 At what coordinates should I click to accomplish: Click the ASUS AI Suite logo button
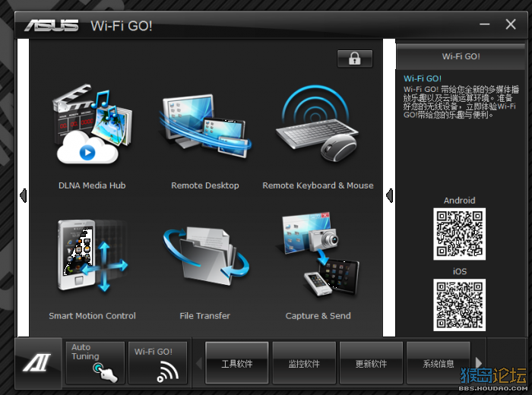click(x=38, y=363)
